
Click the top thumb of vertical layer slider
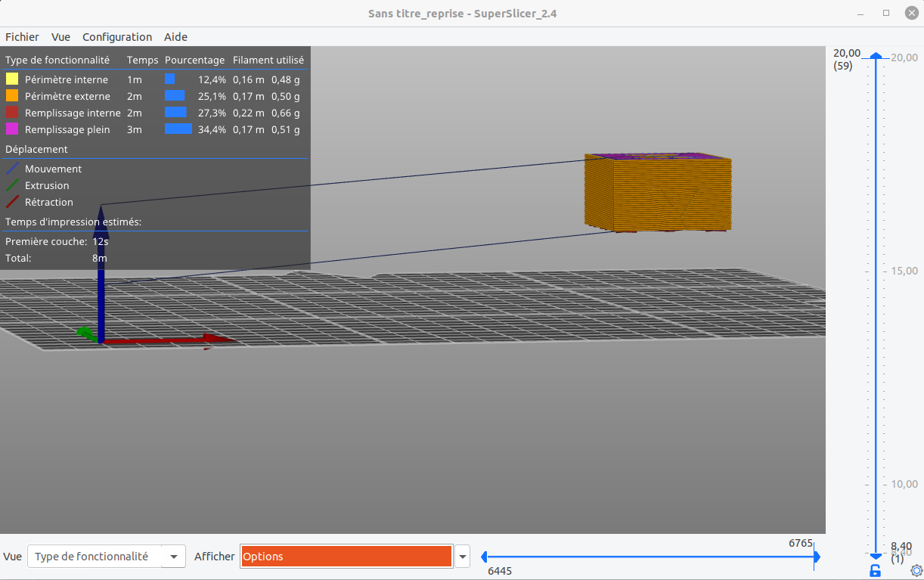click(876, 55)
